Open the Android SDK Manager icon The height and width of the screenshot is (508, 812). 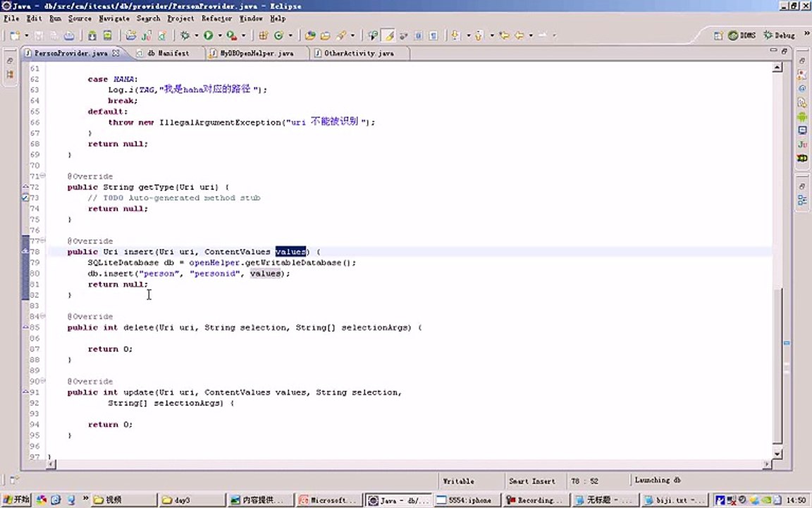point(92,35)
